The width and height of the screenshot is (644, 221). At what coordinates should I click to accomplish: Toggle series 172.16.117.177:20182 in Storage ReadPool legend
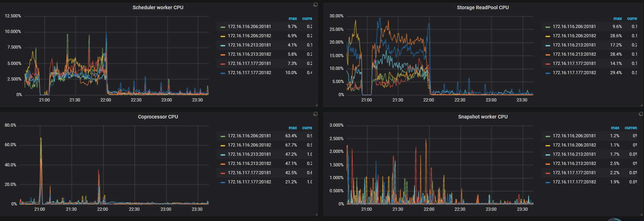[x=574, y=73]
